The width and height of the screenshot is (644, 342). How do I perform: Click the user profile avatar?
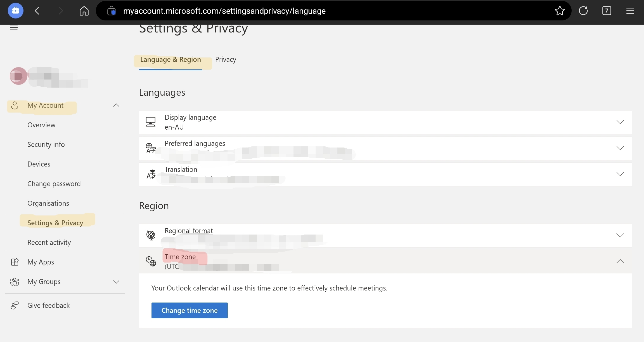click(18, 76)
